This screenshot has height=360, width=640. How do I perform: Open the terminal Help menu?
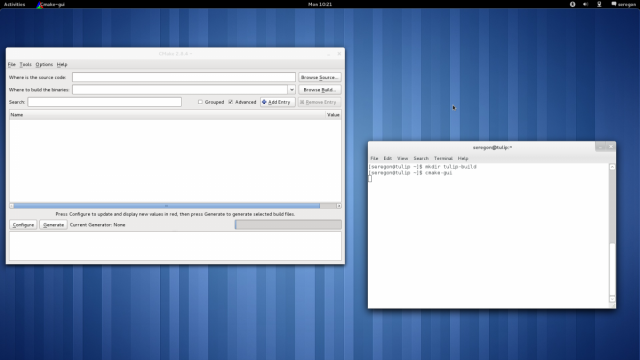(x=463, y=158)
